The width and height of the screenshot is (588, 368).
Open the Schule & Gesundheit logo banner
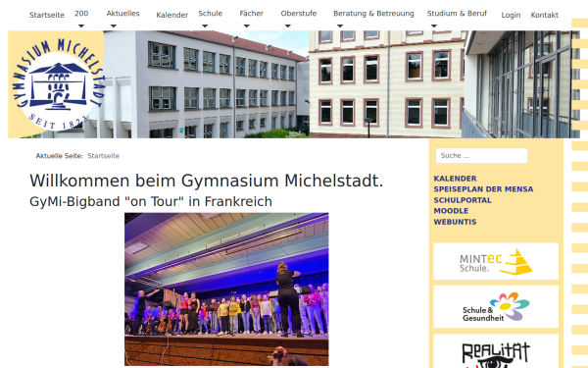496,307
